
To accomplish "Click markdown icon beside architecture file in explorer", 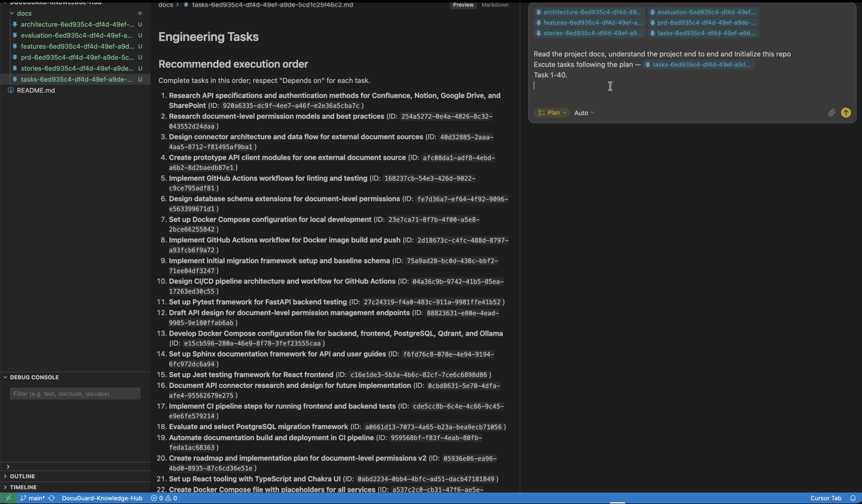I will (x=15, y=24).
